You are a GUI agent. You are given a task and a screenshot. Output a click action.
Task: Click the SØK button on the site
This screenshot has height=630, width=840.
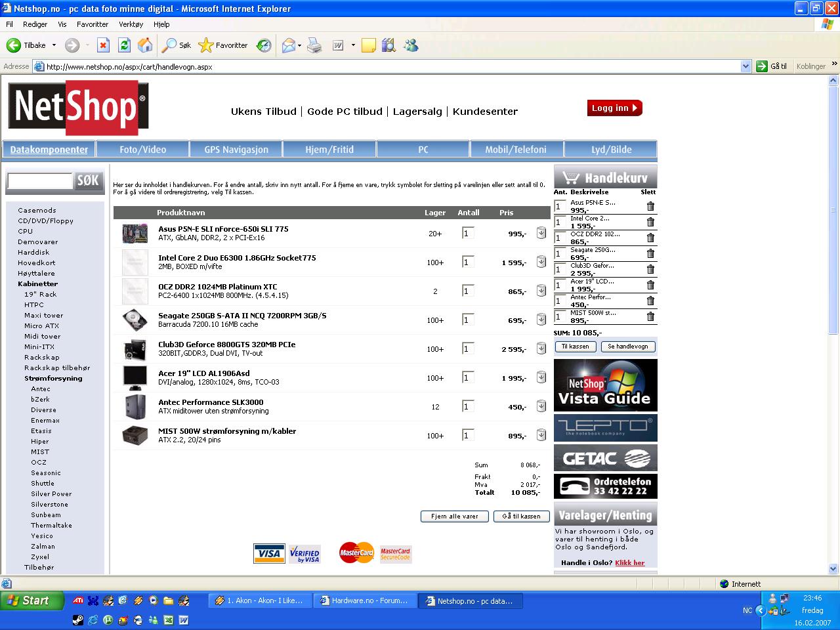[88, 181]
